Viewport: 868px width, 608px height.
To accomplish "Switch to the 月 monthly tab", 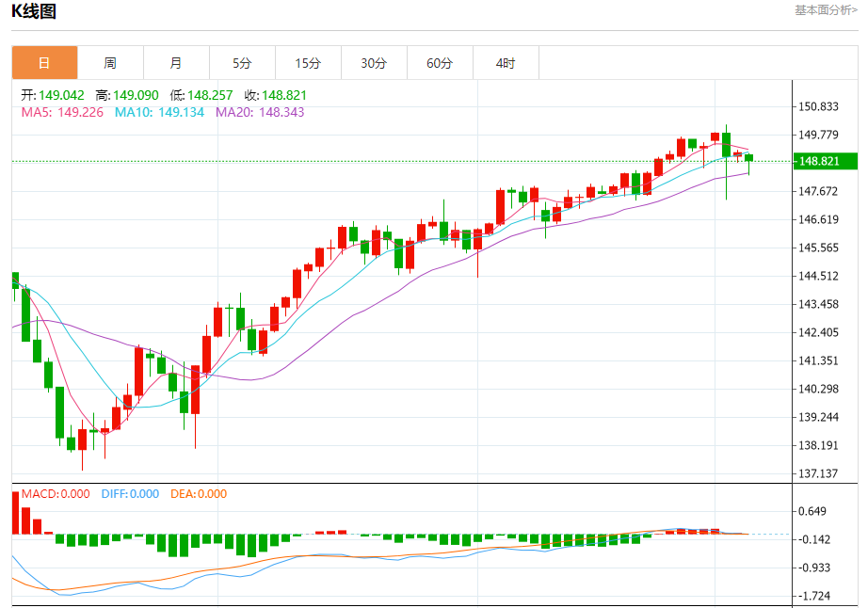I will tap(176, 62).
